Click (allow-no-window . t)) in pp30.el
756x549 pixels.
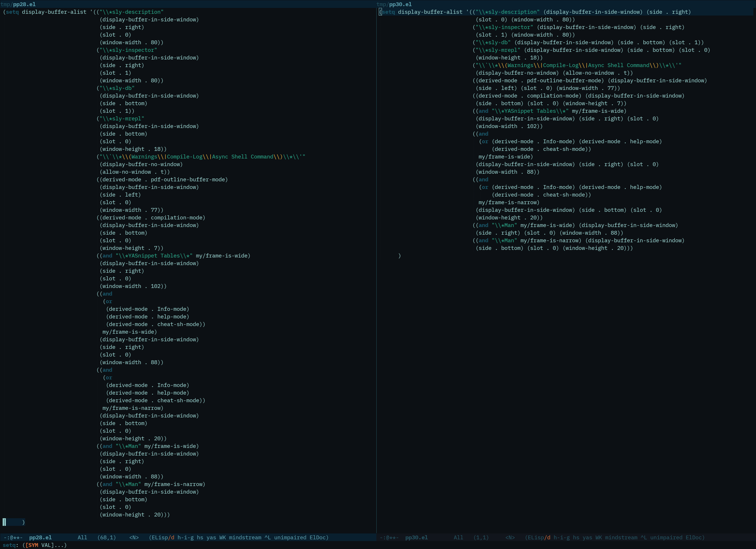click(598, 73)
